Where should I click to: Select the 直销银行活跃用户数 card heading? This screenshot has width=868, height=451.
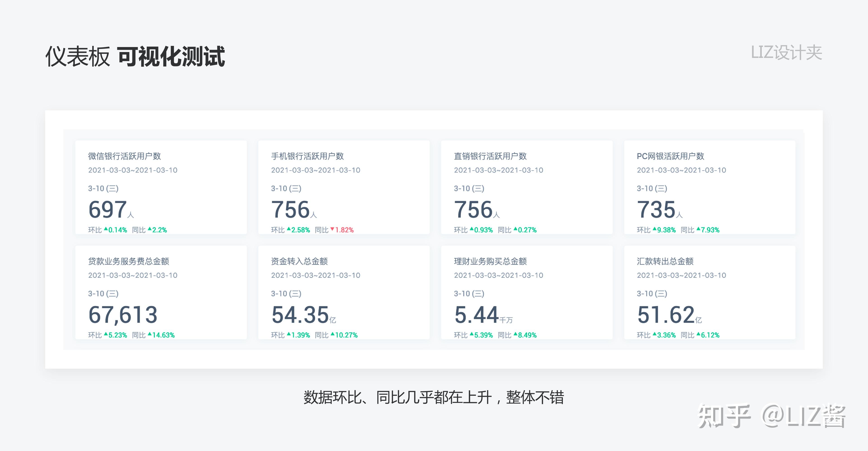[x=490, y=156]
